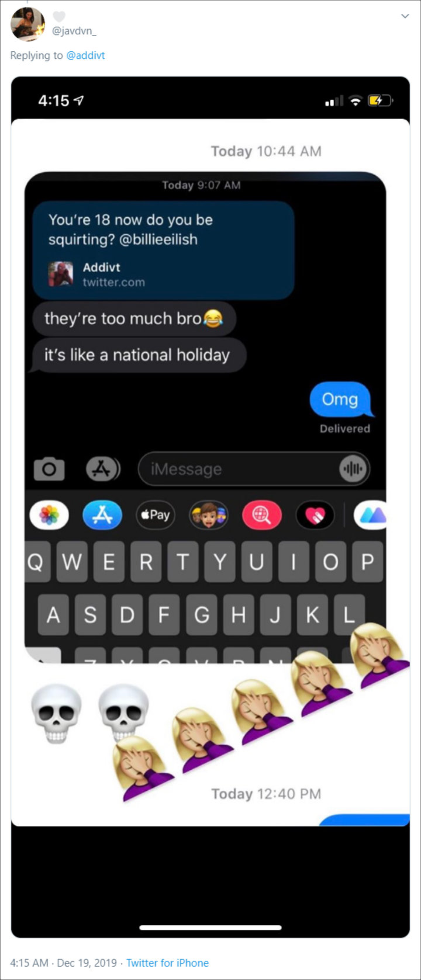Tap the audio record waveform icon
The image size is (421, 980).
pyautogui.click(x=353, y=469)
